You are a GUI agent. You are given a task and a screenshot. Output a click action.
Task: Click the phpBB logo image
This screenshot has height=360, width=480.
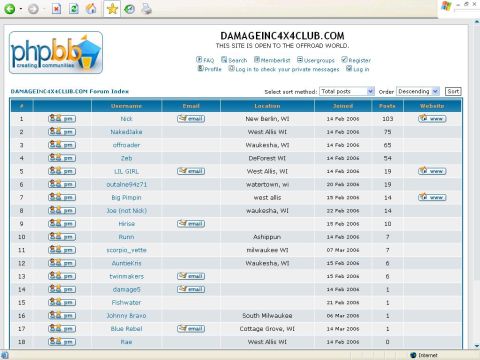point(56,52)
